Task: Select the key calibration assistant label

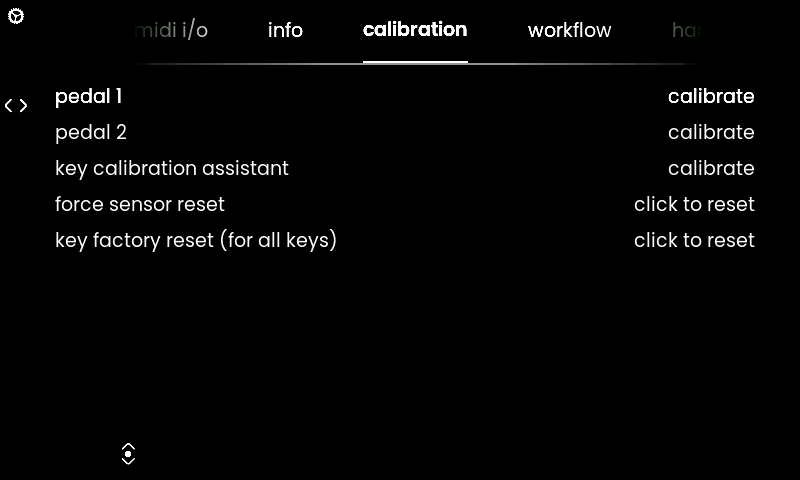Action: coord(172,168)
